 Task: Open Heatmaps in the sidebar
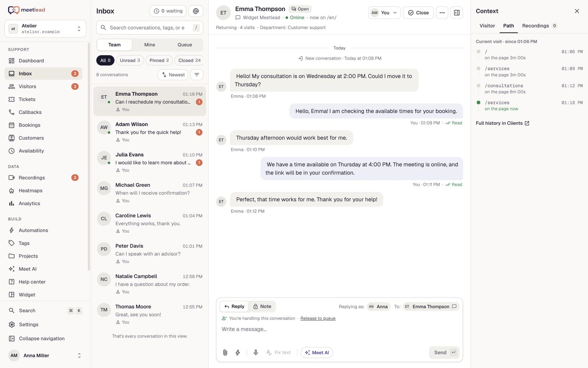[x=43, y=191]
